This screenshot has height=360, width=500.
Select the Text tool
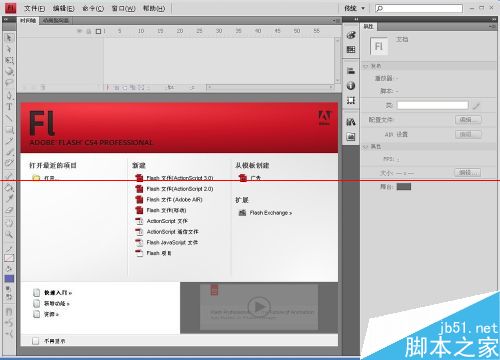tap(9, 107)
